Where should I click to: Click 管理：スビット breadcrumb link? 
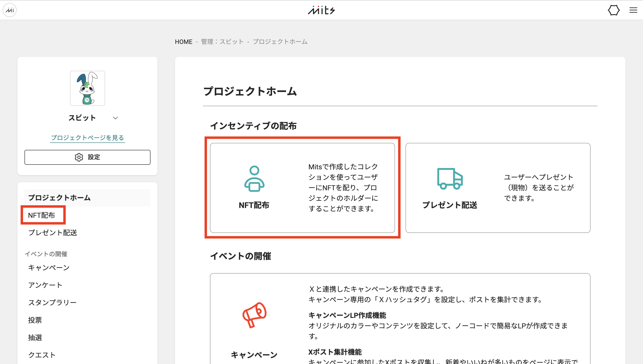click(222, 42)
